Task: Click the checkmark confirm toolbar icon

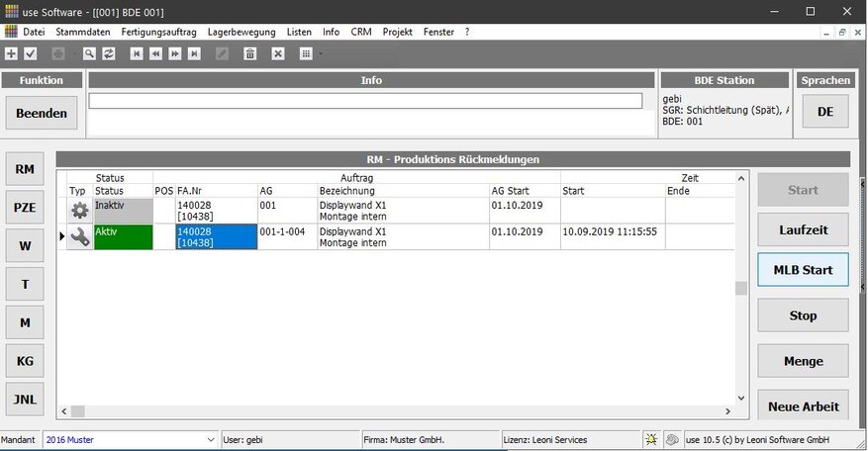Action: [x=30, y=53]
